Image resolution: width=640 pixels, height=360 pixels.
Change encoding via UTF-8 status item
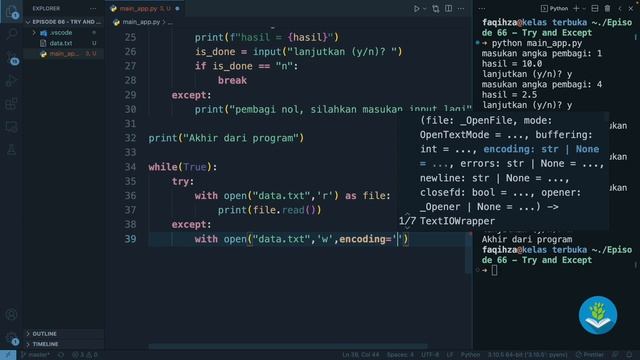pyautogui.click(x=430, y=355)
